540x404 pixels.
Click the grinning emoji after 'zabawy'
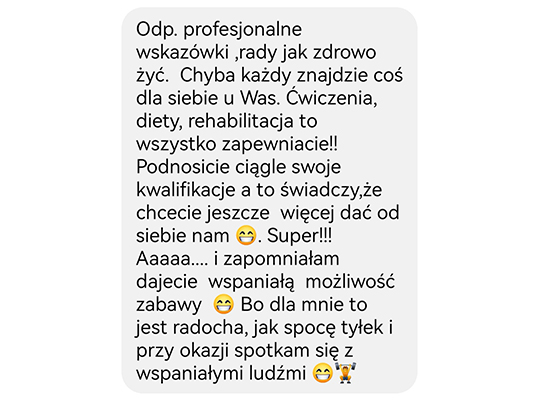point(223,305)
